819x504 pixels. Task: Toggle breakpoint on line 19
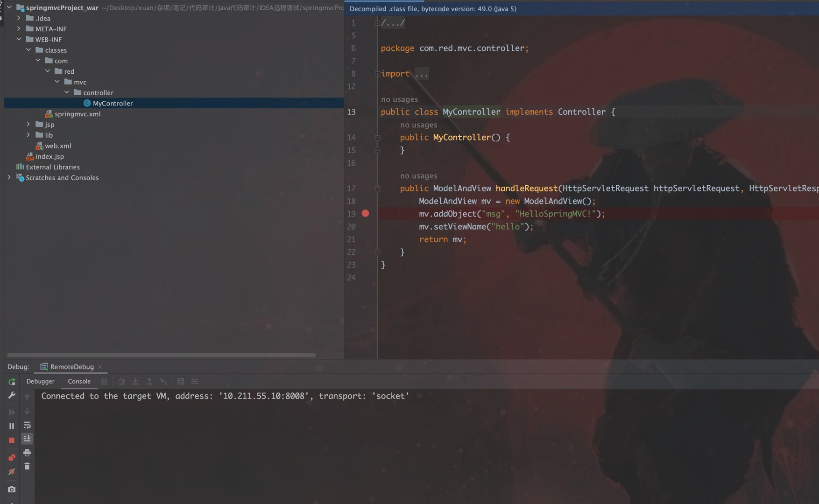click(x=366, y=213)
